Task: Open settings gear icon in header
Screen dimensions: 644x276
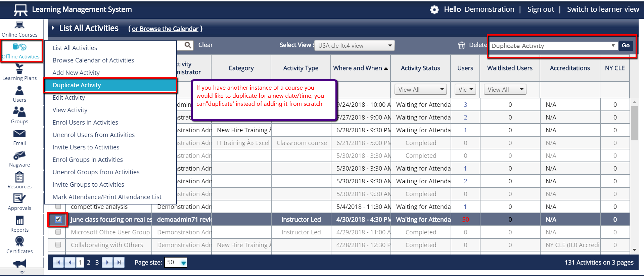Action: click(x=434, y=10)
